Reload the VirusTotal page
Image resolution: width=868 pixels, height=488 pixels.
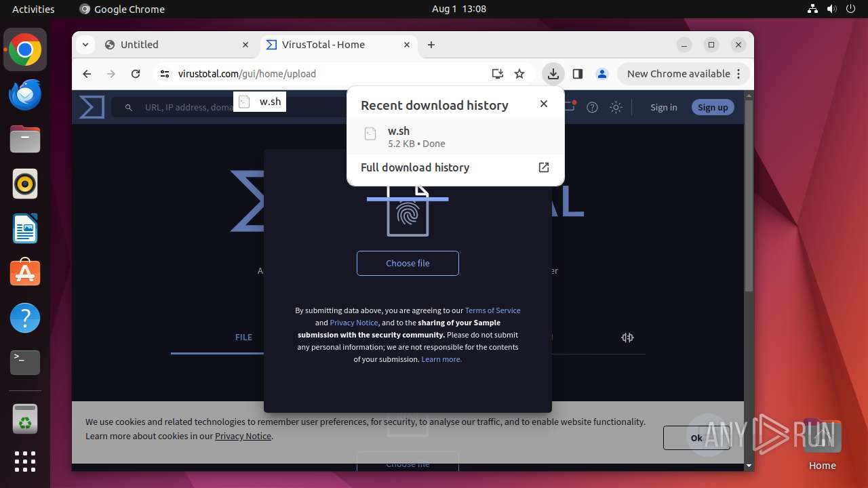136,74
